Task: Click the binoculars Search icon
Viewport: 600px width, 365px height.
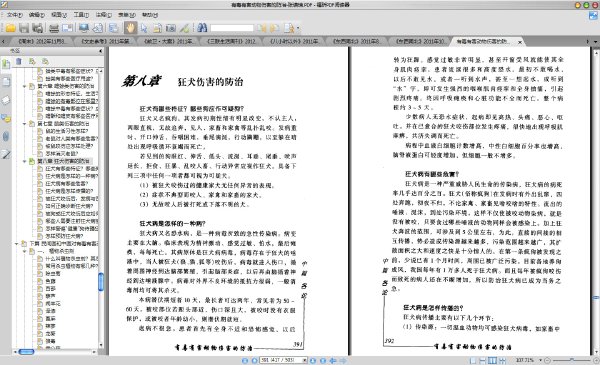Action: 202,28
